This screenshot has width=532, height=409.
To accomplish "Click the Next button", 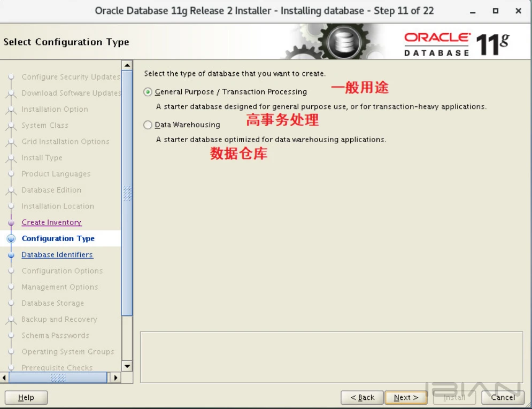I will point(406,397).
